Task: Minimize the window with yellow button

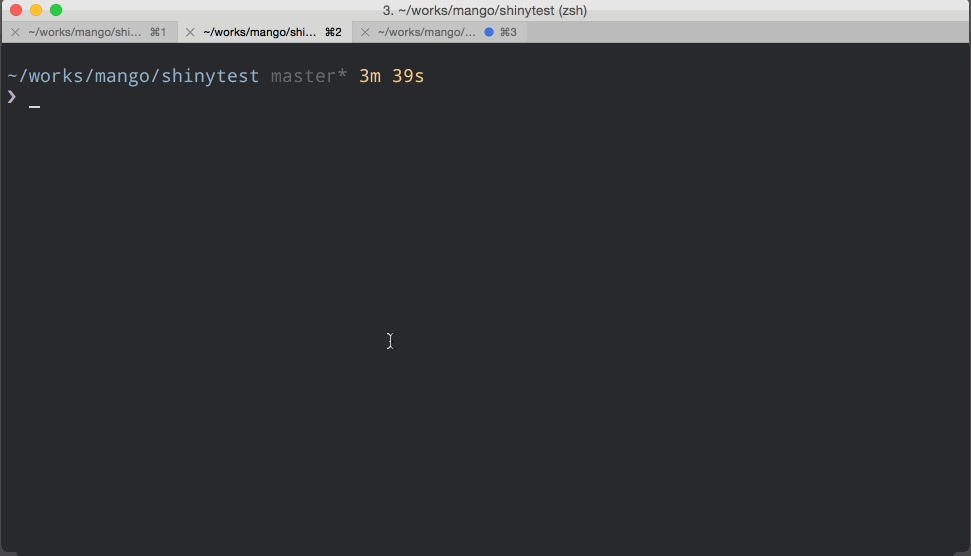Action: [x=36, y=10]
